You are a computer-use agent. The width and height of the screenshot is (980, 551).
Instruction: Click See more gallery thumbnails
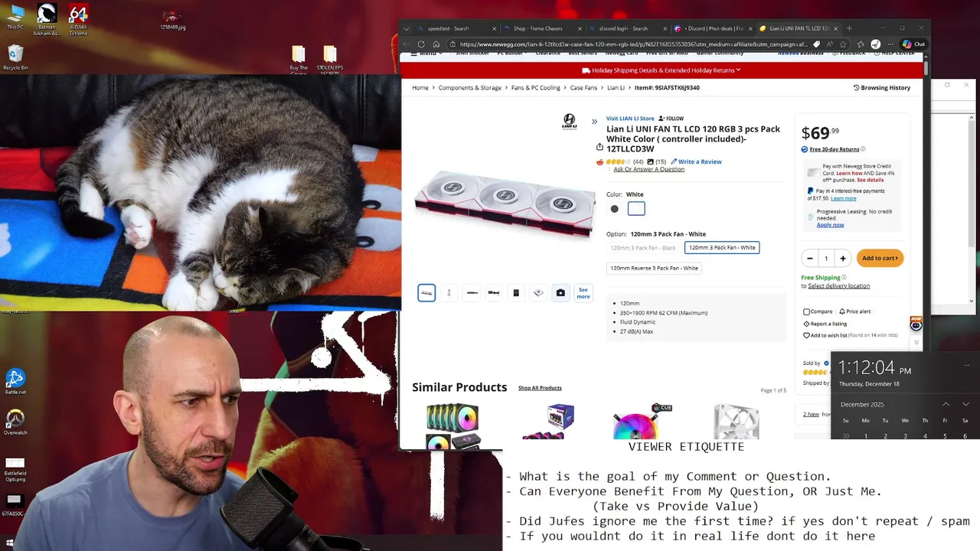tap(583, 293)
